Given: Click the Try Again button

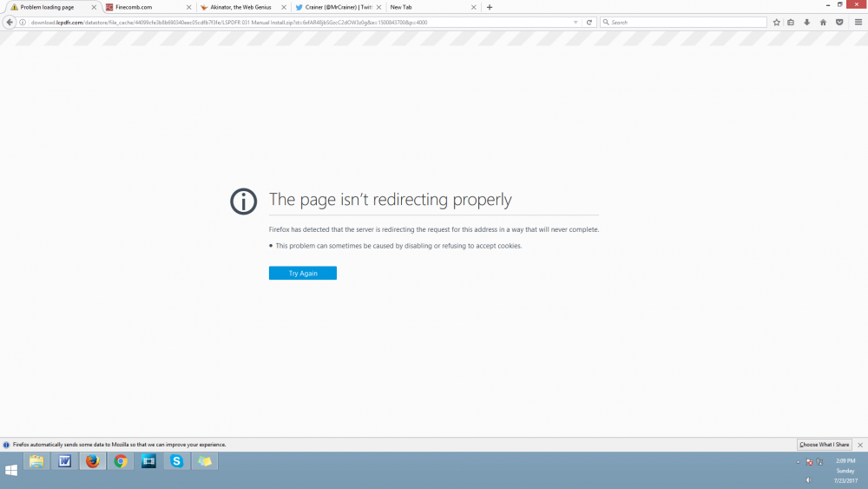Looking at the screenshot, I should [x=303, y=273].
